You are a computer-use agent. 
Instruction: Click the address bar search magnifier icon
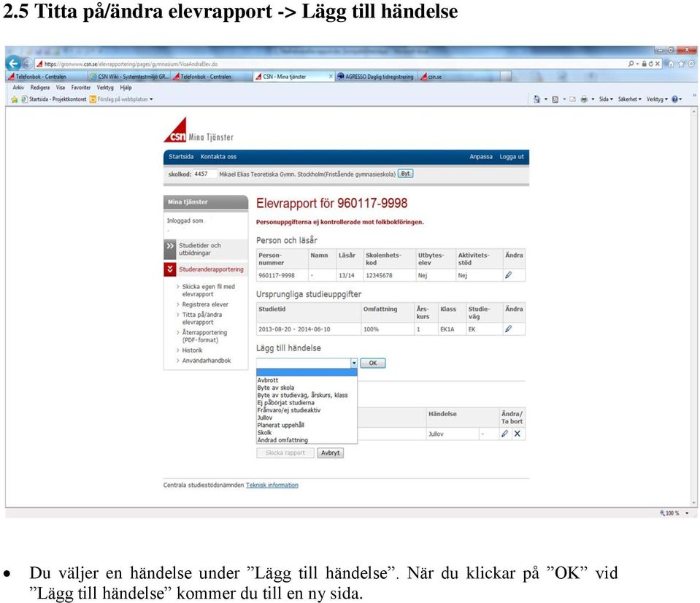[631, 64]
